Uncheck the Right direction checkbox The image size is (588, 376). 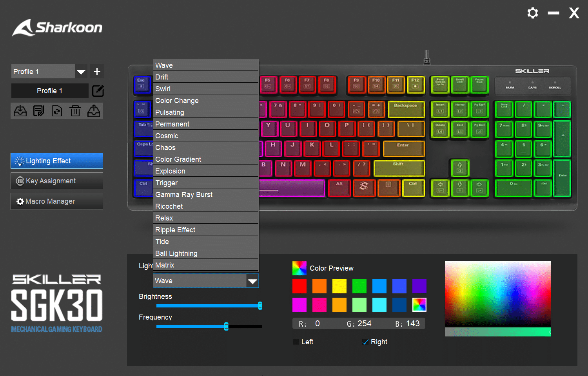[x=365, y=342]
